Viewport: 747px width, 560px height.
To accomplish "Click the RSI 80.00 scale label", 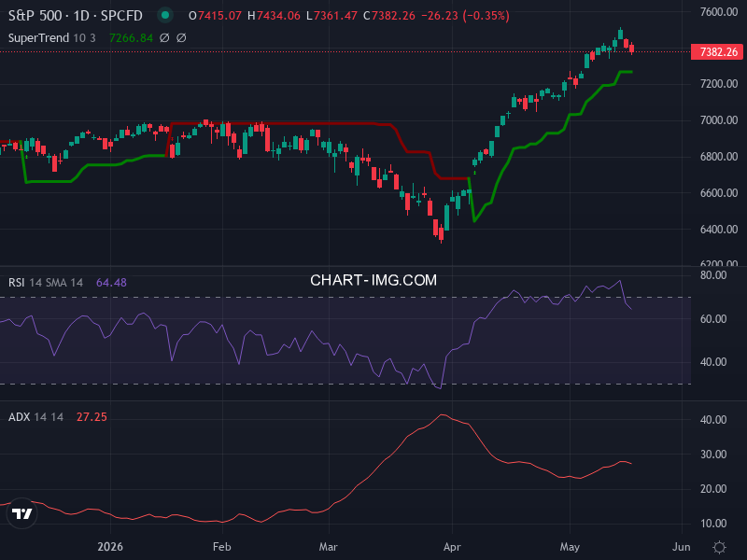I will click(x=713, y=275).
